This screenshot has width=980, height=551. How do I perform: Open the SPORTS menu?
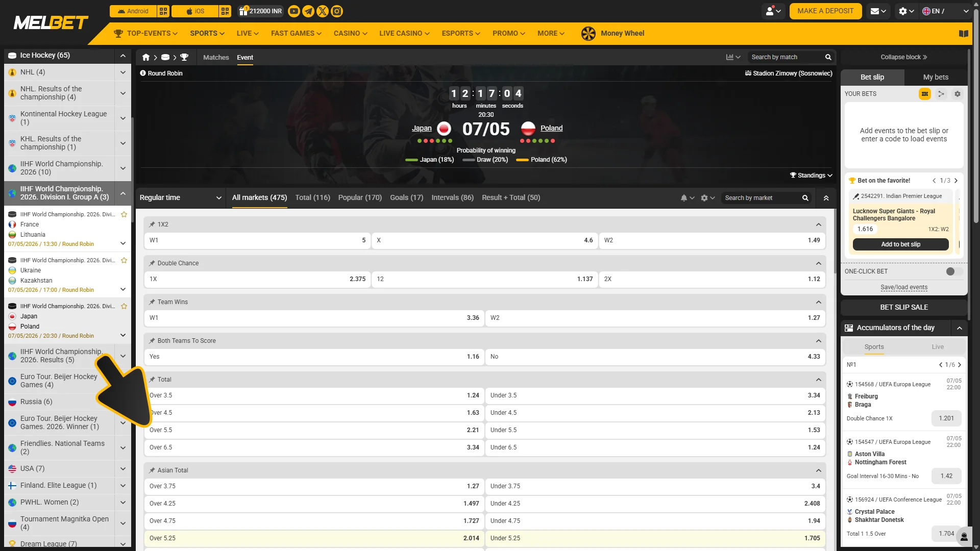point(207,34)
